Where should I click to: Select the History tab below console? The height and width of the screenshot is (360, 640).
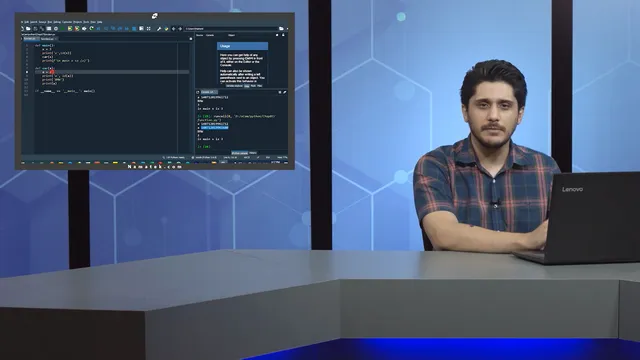pos(253,153)
